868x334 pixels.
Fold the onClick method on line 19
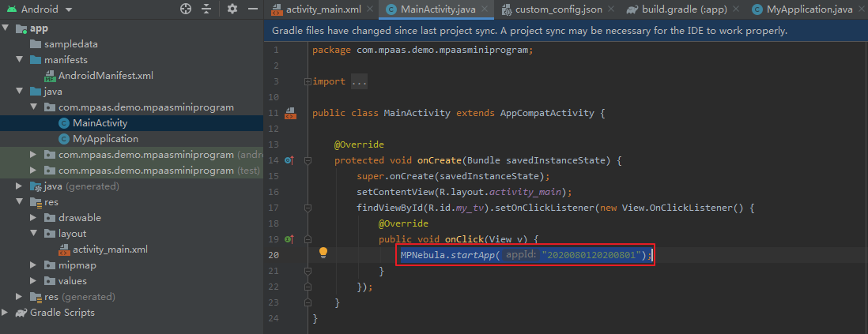coord(308,239)
